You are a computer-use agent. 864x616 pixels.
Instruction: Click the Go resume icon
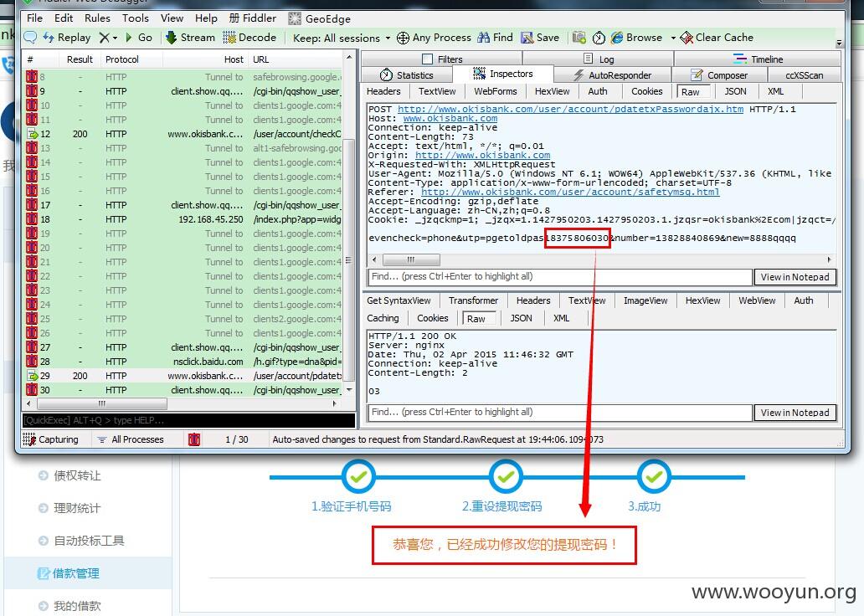(x=140, y=38)
